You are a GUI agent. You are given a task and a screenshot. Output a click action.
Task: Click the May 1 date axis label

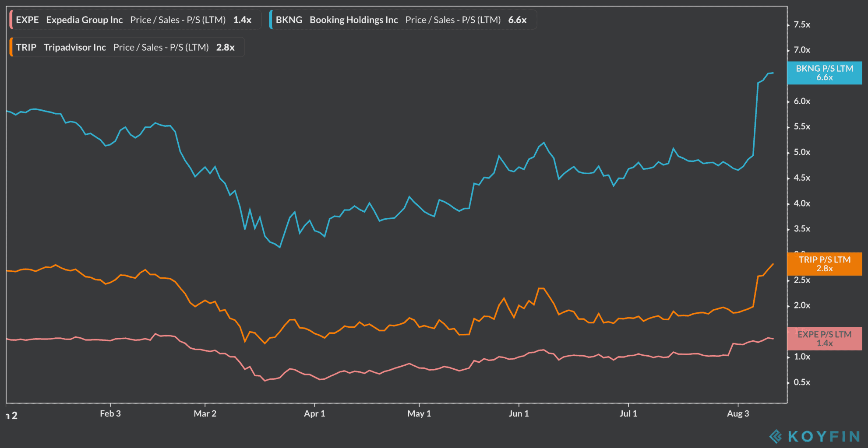pos(419,413)
